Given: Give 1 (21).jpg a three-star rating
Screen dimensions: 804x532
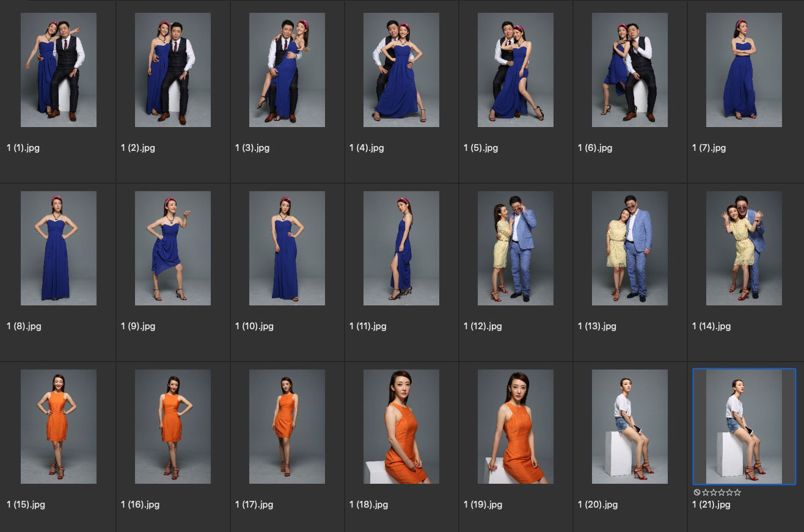Looking at the screenshot, I should 722,492.
